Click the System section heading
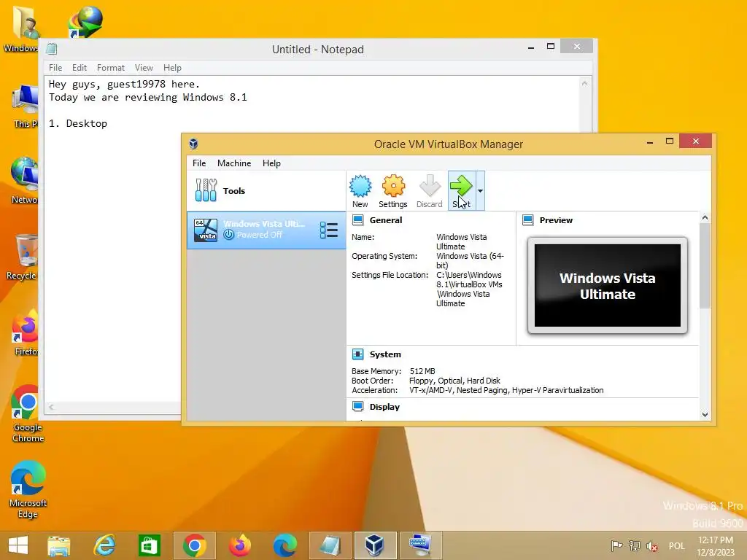Viewport: 747px width, 560px height. click(x=385, y=354)
